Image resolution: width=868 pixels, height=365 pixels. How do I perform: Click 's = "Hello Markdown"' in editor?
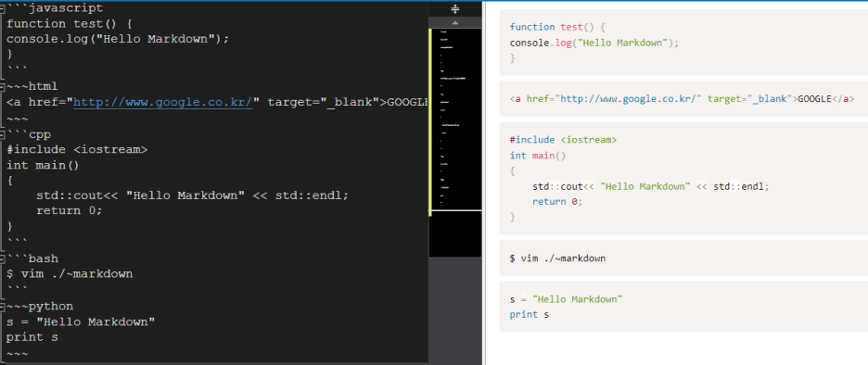81,321
